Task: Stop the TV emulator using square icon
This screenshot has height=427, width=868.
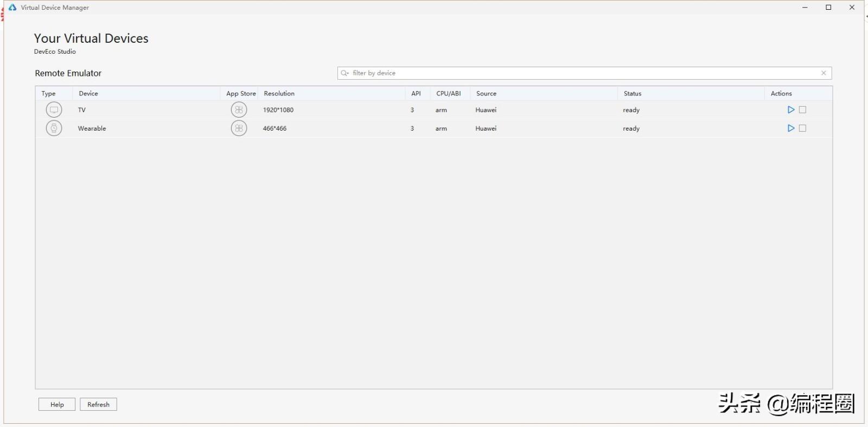Action: tap(803, 109)
